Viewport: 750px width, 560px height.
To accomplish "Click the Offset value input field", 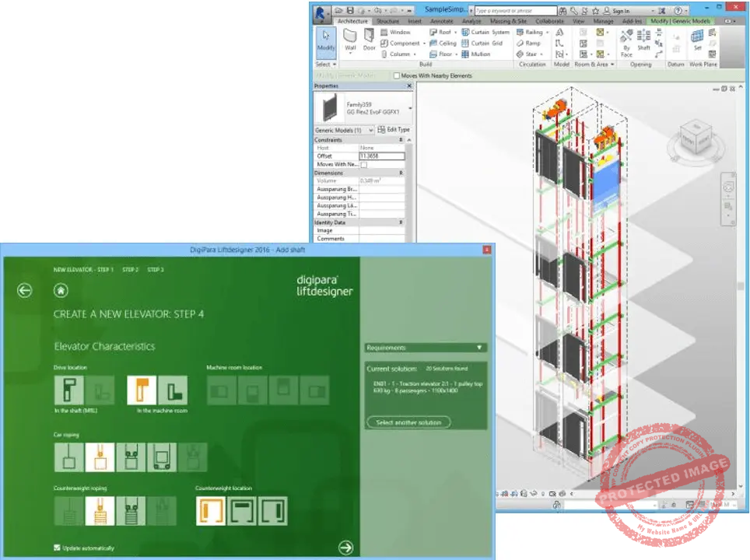I will (x=381, y=156).
